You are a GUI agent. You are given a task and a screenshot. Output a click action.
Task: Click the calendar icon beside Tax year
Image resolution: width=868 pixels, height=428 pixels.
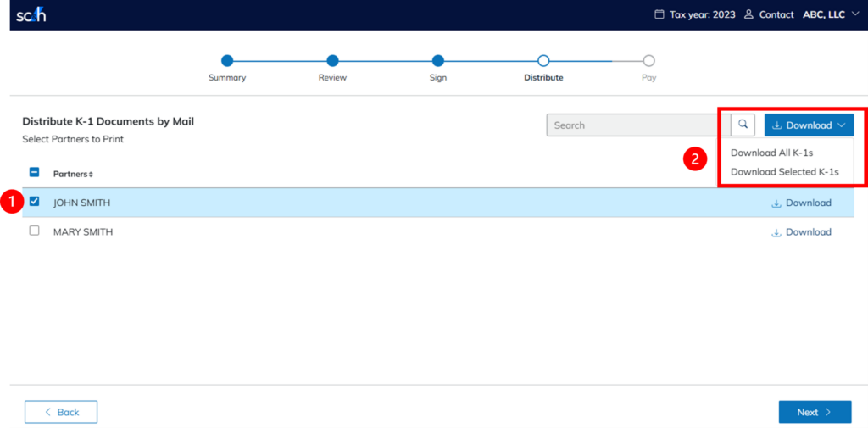click(659, 14)
